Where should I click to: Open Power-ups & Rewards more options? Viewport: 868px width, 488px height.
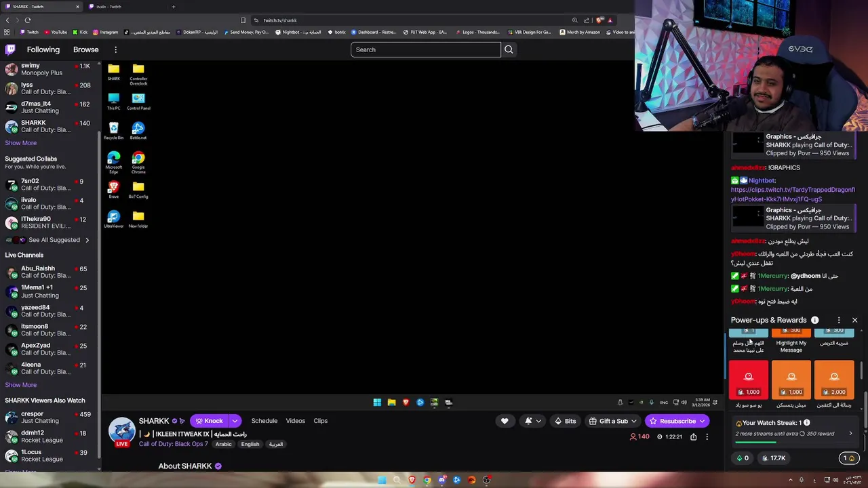click(x=839, y=320)
